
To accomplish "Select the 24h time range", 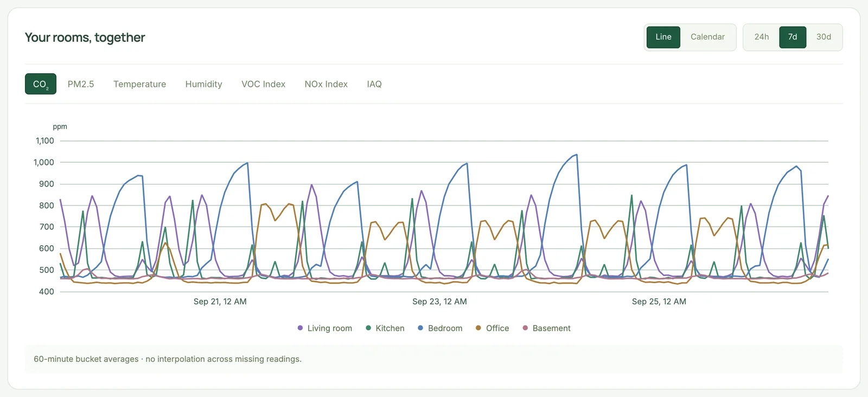I will [761, 37].
